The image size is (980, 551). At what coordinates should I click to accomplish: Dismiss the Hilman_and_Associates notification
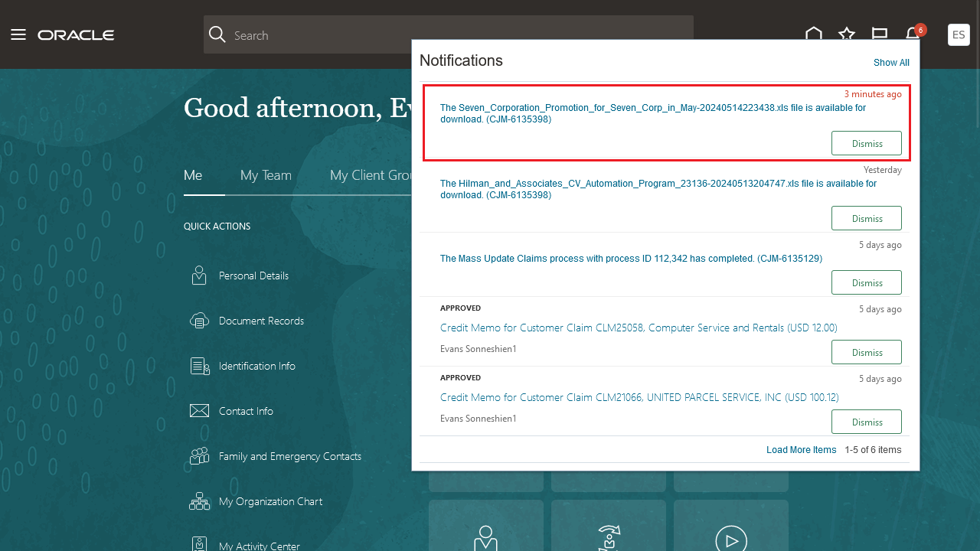(x=867, y=218)
